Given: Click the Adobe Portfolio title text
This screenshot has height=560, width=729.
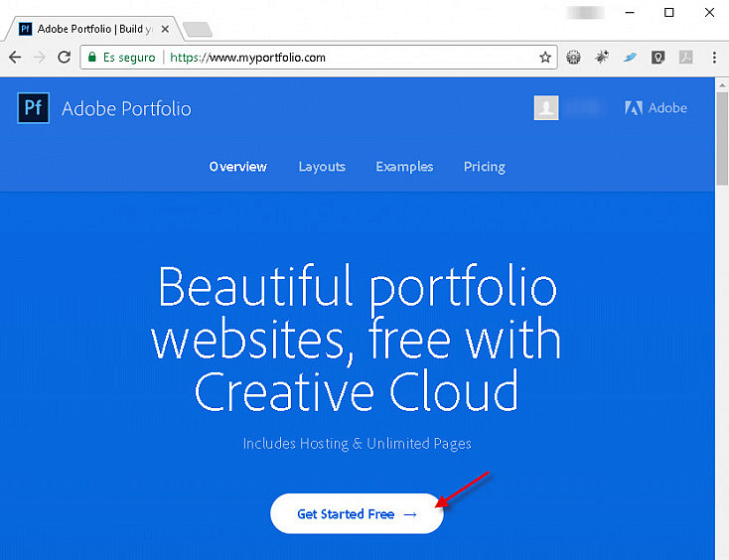Looking at the screenshot, I should point(126,109).
